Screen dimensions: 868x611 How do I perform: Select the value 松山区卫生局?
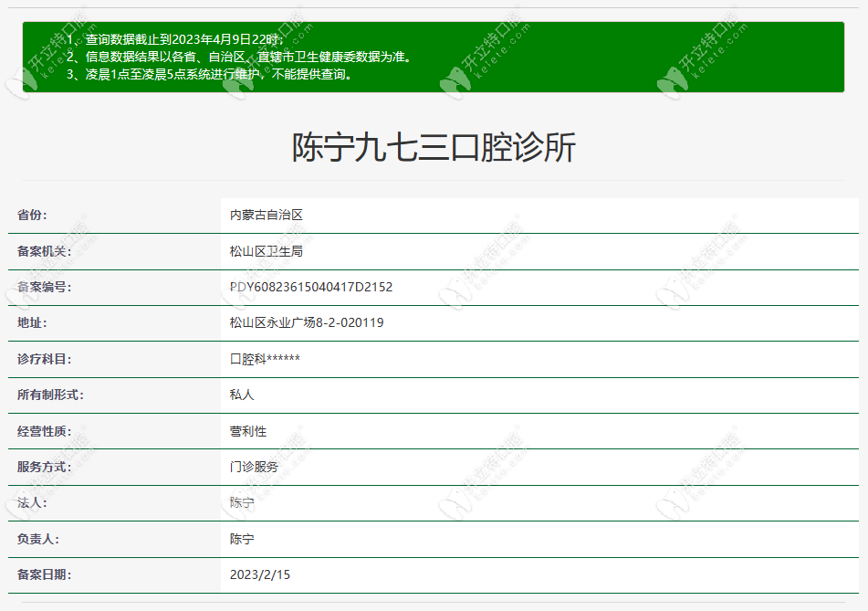tap(267, 251)
